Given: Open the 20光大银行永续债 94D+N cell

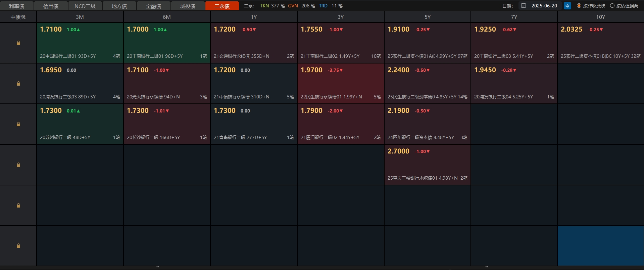Looking at the screenshot, I should point(167,84).
